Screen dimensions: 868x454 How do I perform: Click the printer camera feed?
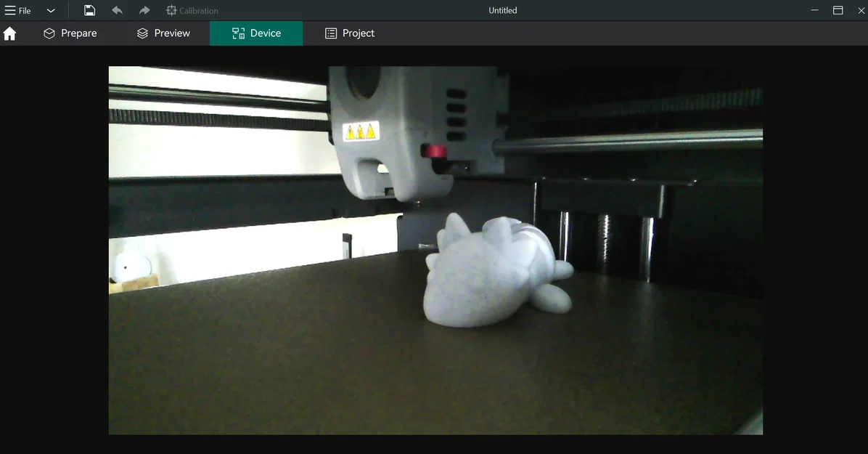(x=435, y=251)
